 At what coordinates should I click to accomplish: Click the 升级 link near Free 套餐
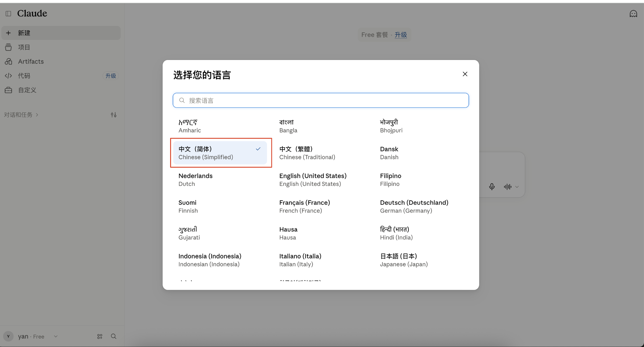click(401, 35)
